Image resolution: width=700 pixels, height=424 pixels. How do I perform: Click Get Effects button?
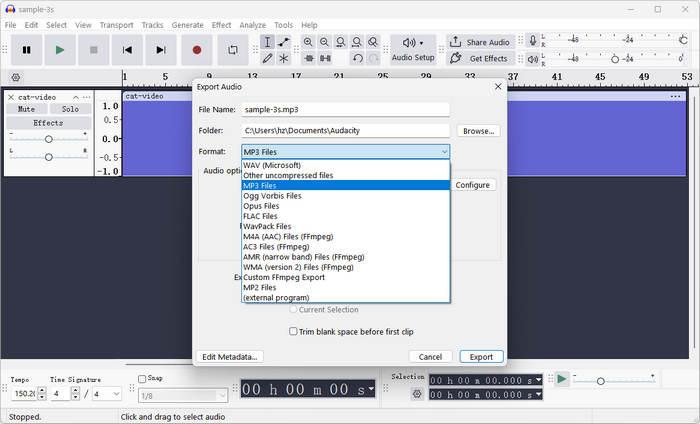pyautogui.click(x=479, y=58)
